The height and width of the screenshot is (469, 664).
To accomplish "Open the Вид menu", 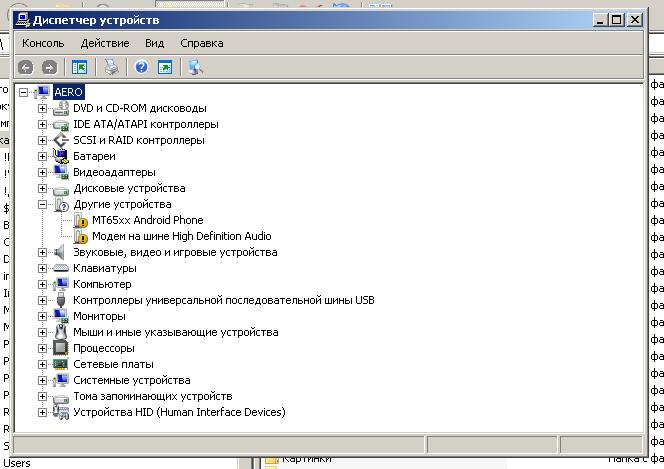I will (154, 43).
